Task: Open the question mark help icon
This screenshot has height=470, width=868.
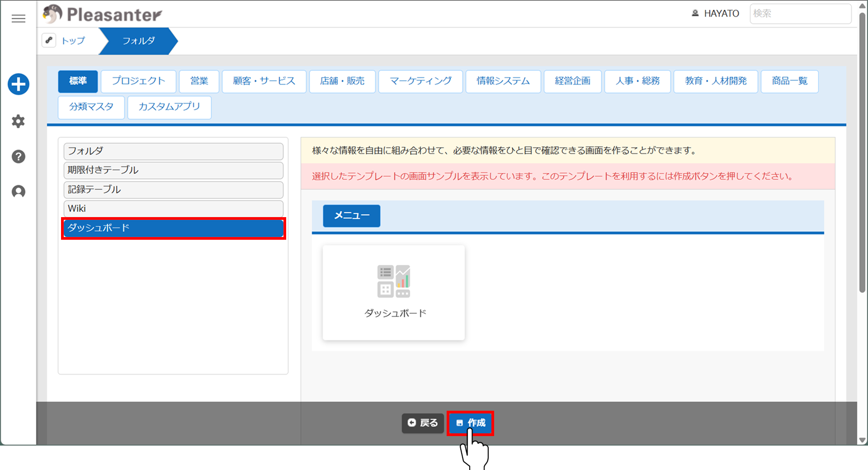Action: pyautogui.click(x=18, y=157)
